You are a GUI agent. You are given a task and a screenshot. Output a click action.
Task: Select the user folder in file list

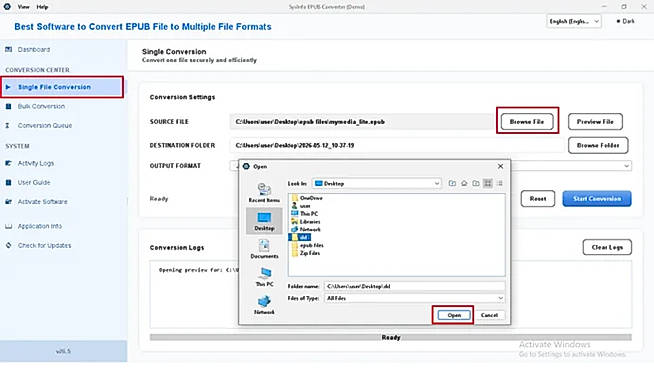pos(301,206)
